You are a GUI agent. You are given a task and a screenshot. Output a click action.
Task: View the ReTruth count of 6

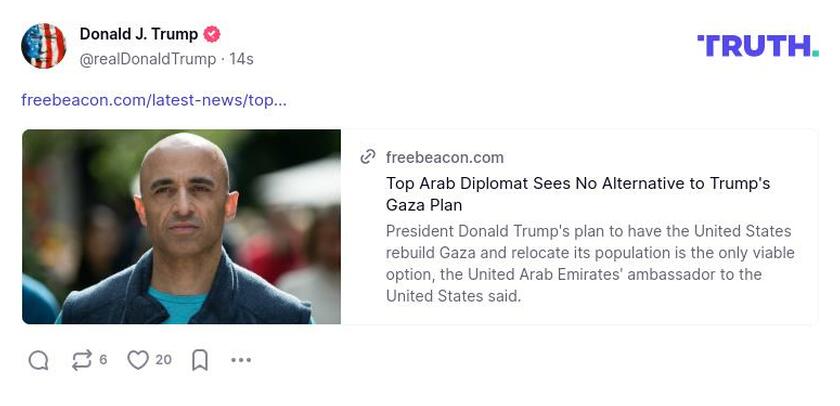103,360
